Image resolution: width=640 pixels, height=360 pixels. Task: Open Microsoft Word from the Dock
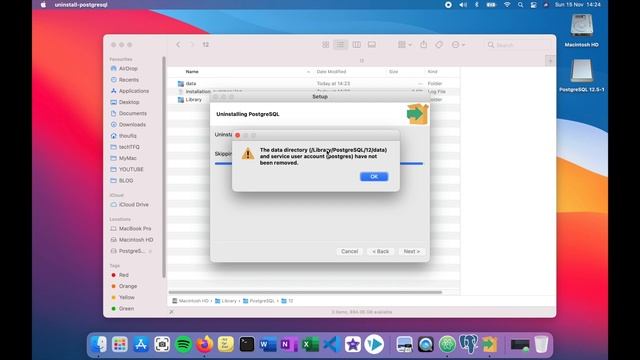(x=268, y=344)
